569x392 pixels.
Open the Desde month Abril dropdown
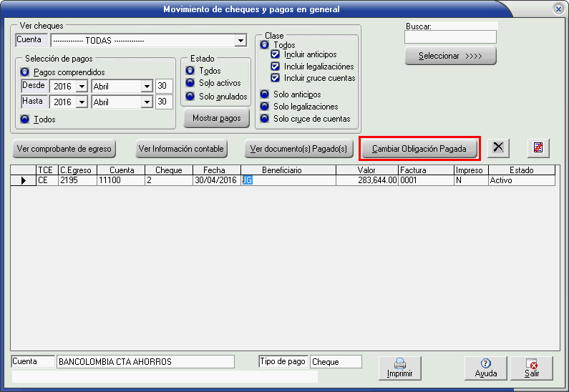(x=147, y=87)
